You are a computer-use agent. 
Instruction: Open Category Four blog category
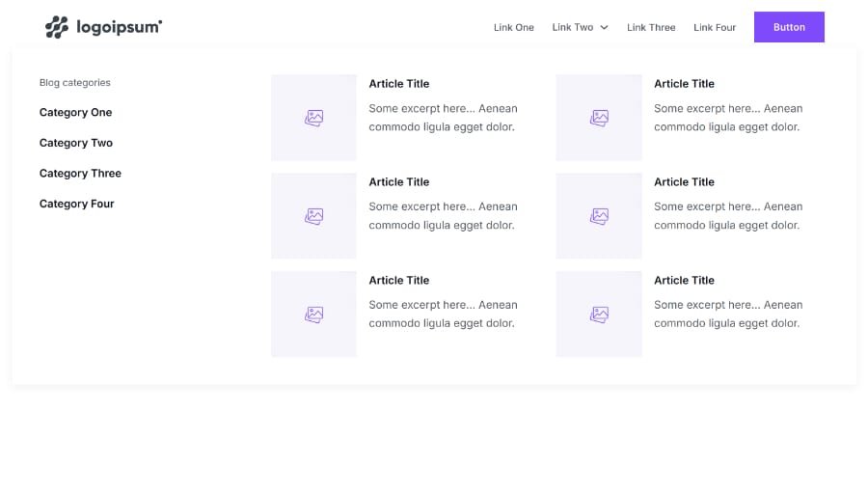76,204
